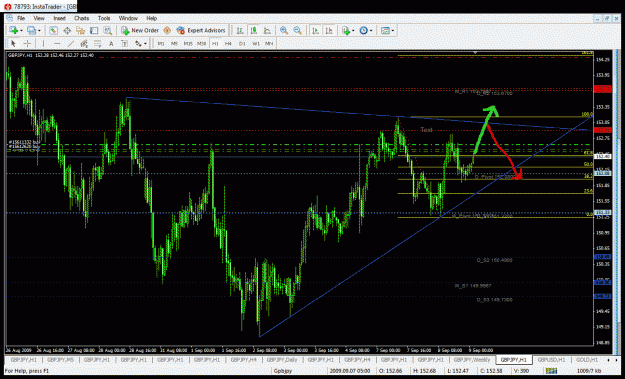Set timeframe to M1
This screenshot has width=625, height=379.
tap(161, 43)
